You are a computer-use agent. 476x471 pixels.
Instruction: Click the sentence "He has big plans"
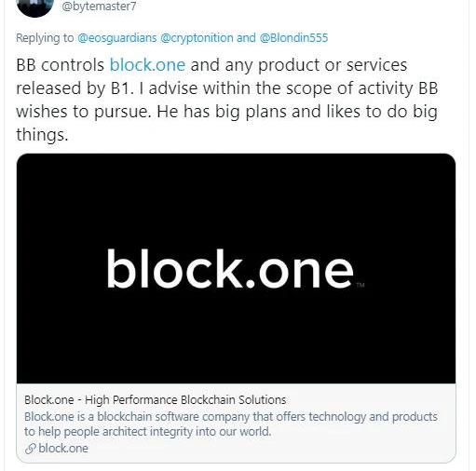pyautogui.click(x=222, y=112)
